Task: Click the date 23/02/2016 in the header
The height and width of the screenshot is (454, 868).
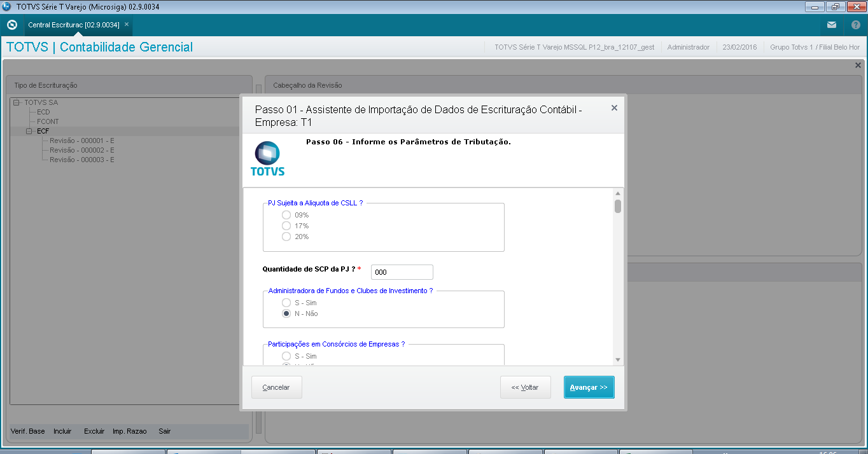Action: click(x=739, y=47)
